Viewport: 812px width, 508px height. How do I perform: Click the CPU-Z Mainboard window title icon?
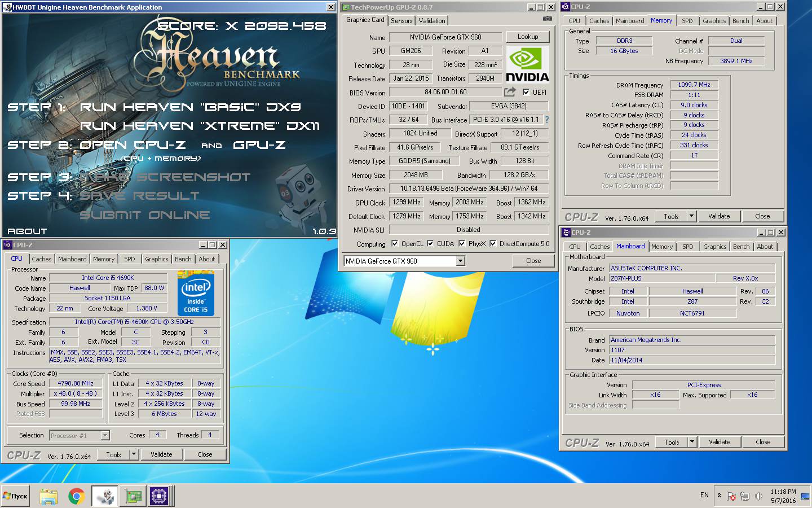[566, 233]
